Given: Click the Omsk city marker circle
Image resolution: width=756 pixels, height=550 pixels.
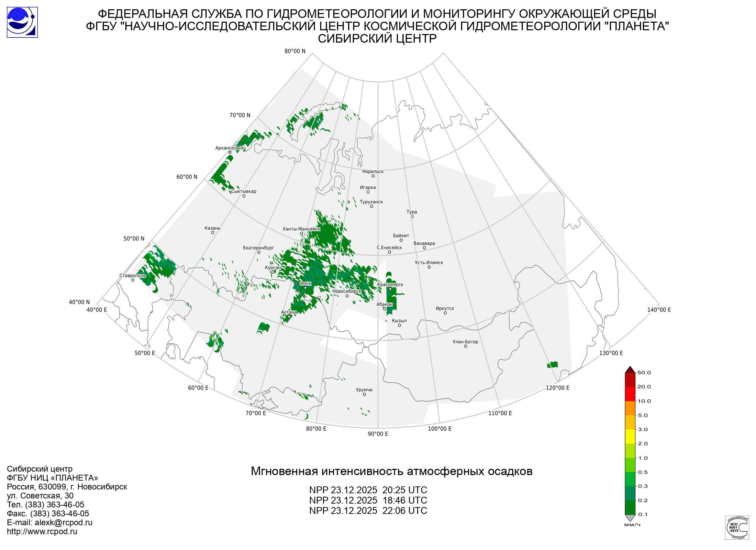Looking at the screenshot, I should coord(305,288).
